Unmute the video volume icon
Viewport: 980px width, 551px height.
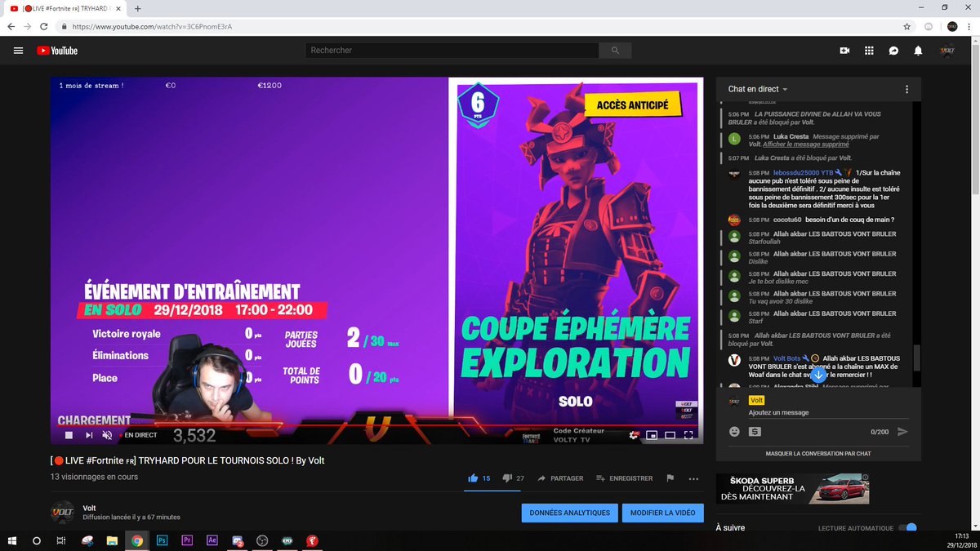(x=107, y=435)
